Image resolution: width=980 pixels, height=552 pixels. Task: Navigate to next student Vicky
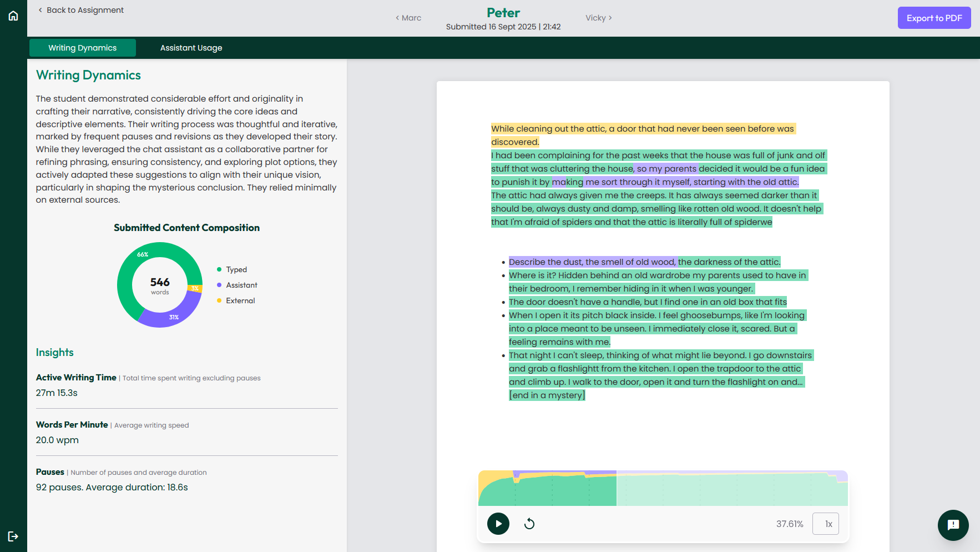coord(598,18)
